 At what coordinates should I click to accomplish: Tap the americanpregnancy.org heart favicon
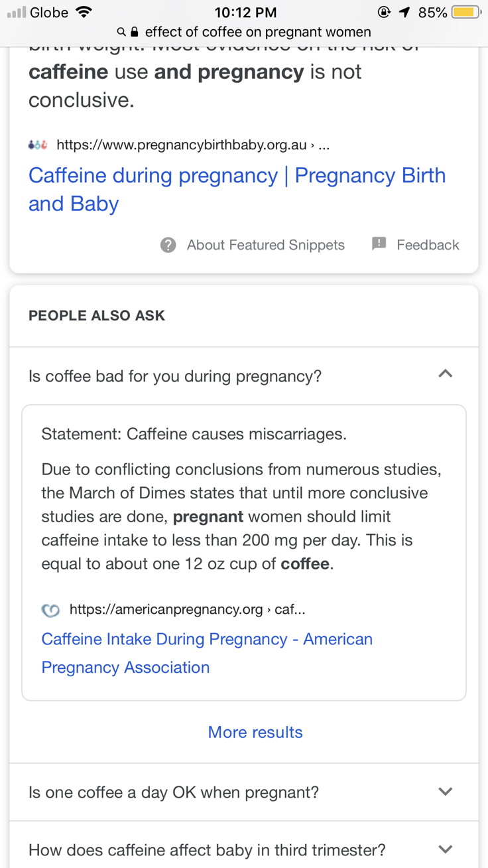click(50, 610)
